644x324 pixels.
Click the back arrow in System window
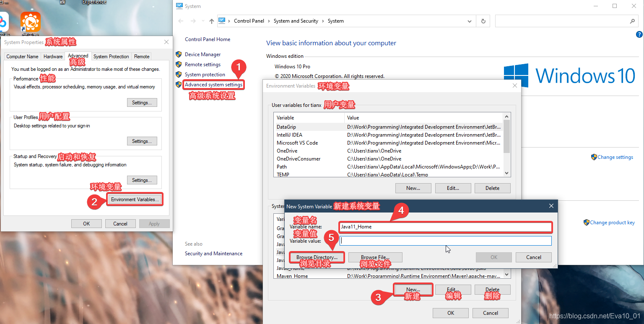point(181,21)
